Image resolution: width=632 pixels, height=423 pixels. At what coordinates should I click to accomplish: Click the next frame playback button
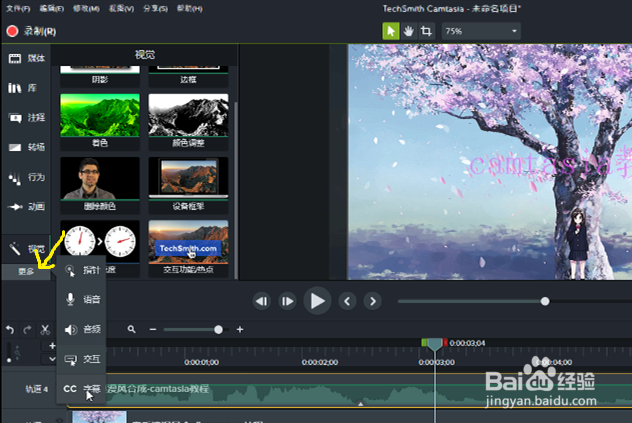click(x=287, y=301)
